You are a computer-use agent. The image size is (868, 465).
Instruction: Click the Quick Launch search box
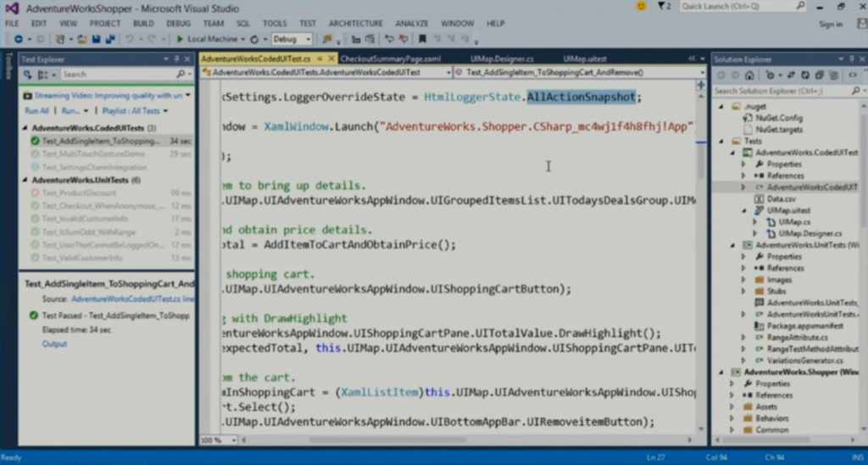[743, 6]
